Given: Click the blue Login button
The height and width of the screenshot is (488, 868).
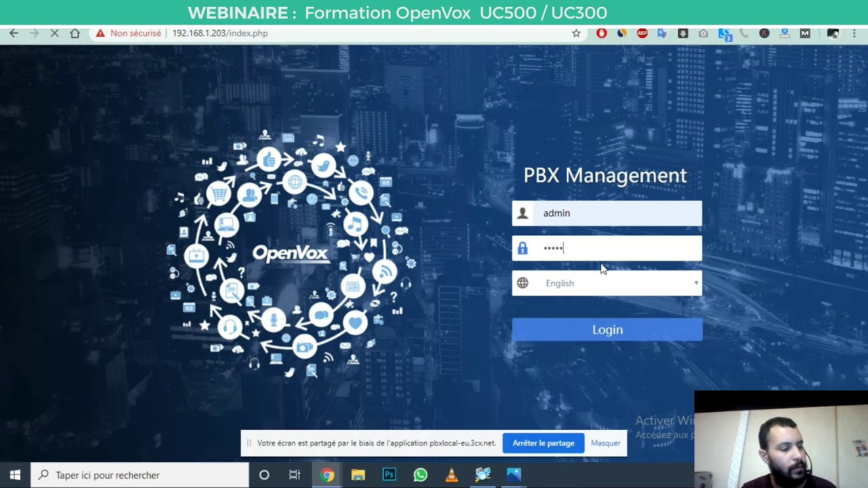Looking at the screenshot, I should [x=607, y=329].
